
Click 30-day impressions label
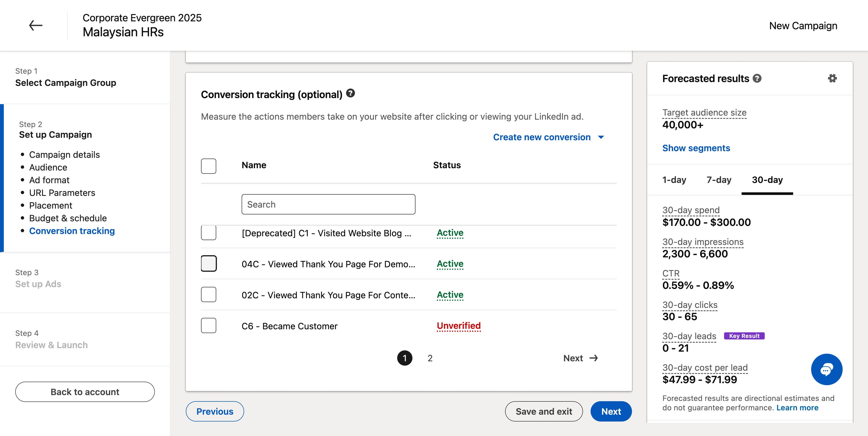click(x=703, y=242)
